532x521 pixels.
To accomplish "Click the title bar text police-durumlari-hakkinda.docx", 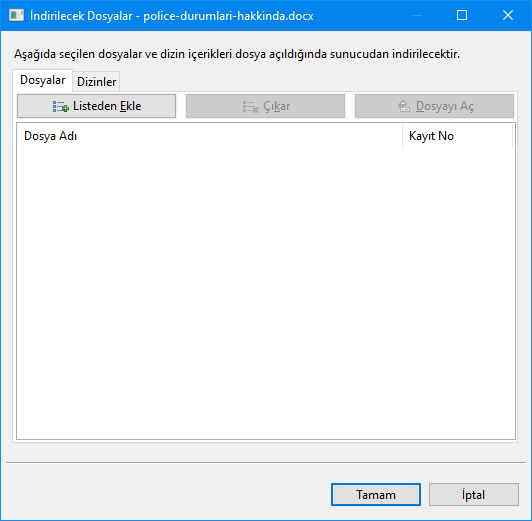I will (x=228, y=16).
